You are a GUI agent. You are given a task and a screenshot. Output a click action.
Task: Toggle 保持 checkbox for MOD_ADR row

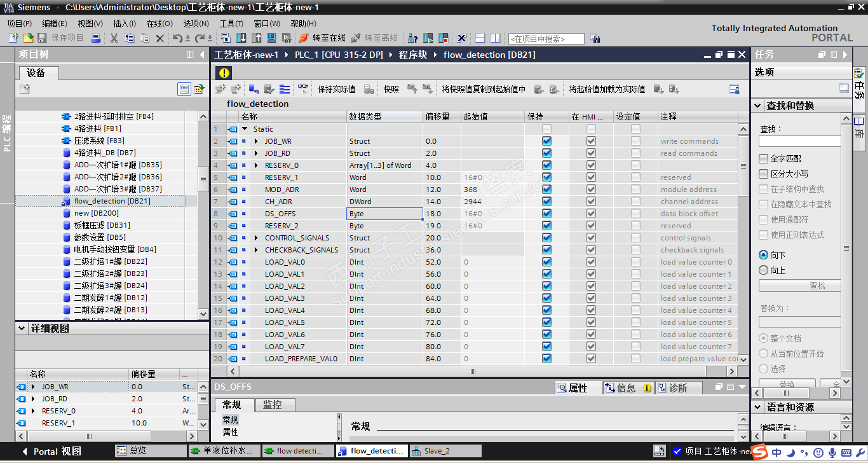[546, 190]
